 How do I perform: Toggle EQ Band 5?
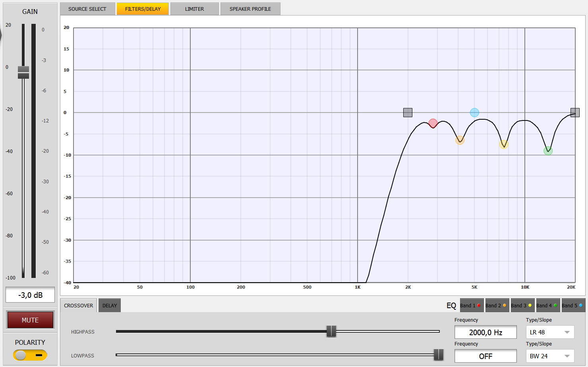[573, 305]
